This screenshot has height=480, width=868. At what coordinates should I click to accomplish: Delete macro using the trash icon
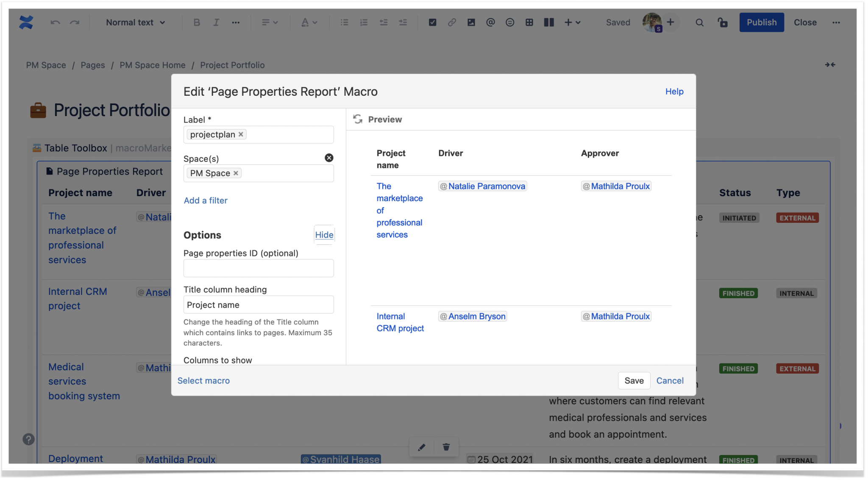[446, 447]
